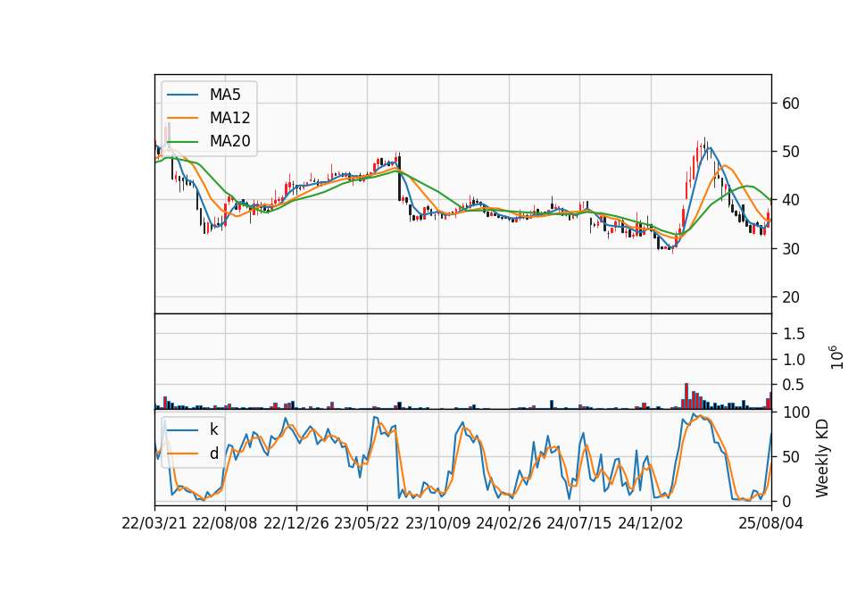Click the MA20 legend label
The image size is (857, 616).
[229, 141]
